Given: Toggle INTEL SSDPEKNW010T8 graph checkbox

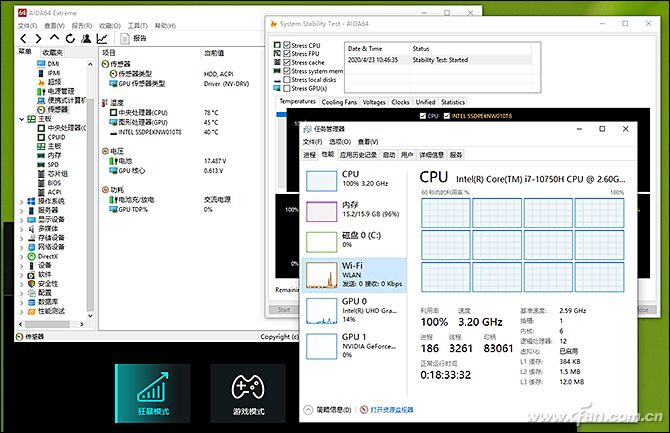Looking at the screenshot, I should pos(447,116).
